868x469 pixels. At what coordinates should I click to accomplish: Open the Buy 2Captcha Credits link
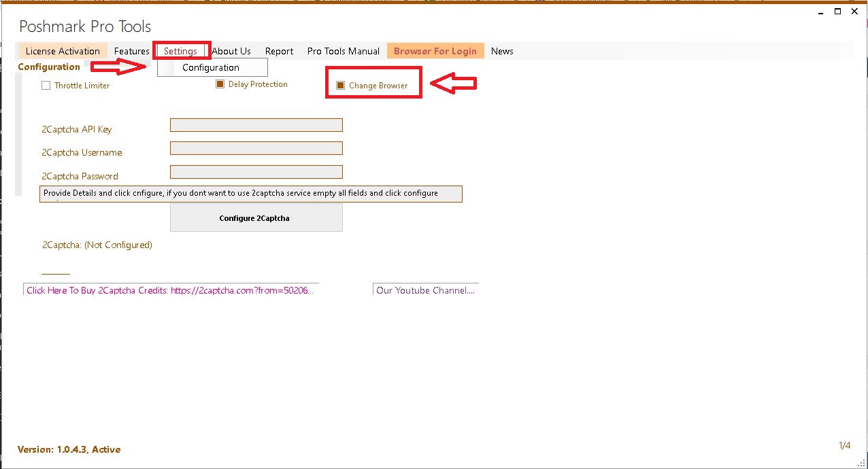(x=171, y=290)
